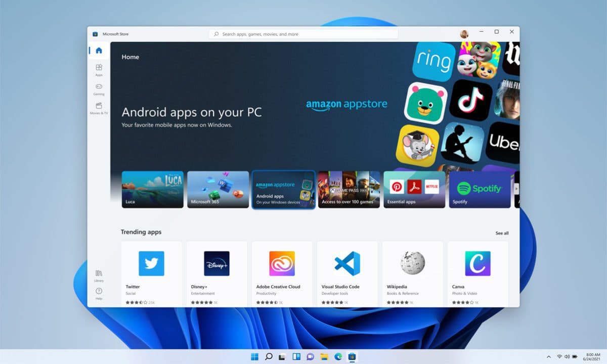The height and width of the screenshot is (364, 607).
Task: Open your Library in the sidebar
Action: point(98,275)
